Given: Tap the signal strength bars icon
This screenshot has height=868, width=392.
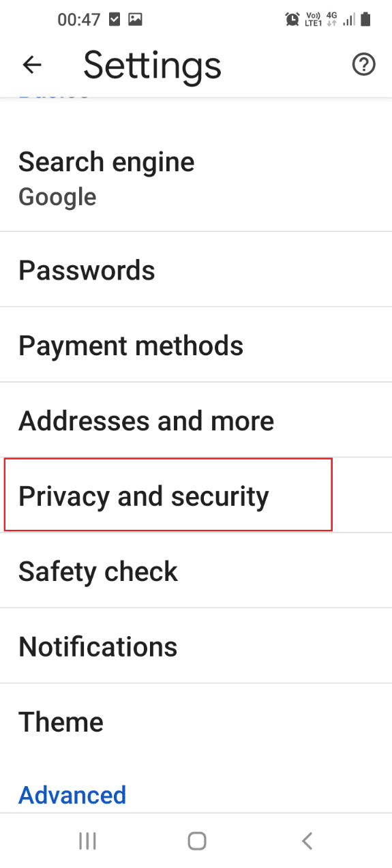Looking at the screenshot, I should pyautogui.click(x=349, y=20).
